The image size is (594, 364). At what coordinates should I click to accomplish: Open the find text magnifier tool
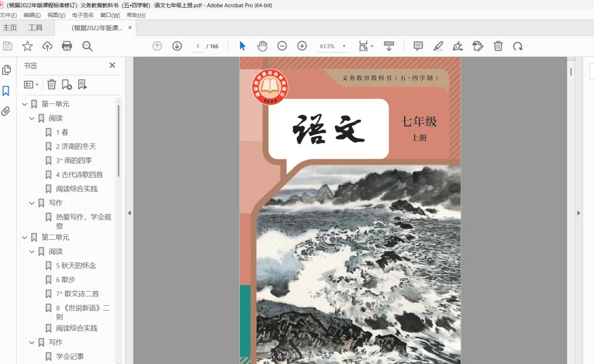tap(87, 46)
